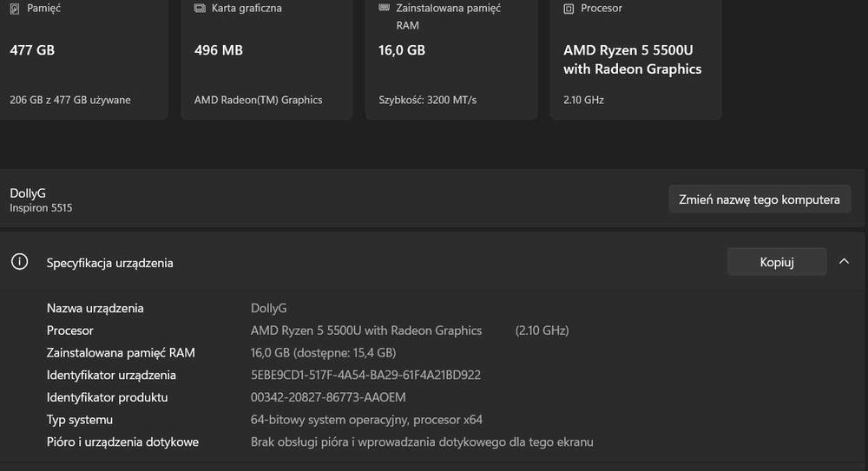868x471 pixels.
Task: Click the Typ systemu label
Action: coord(80,420)
